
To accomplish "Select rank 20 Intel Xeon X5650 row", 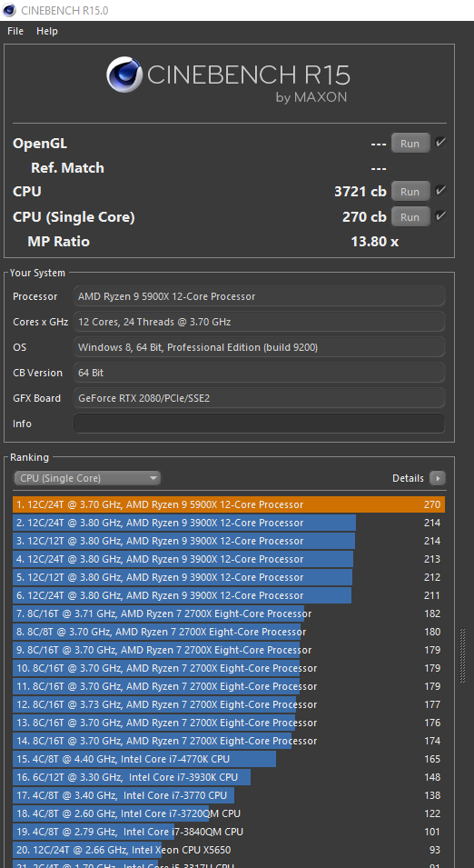I will [229, 851].
